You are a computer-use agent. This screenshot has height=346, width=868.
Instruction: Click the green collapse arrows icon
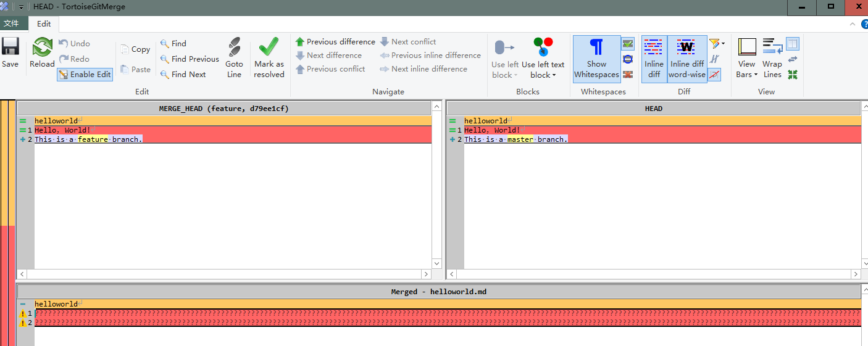tap(793, 74)
